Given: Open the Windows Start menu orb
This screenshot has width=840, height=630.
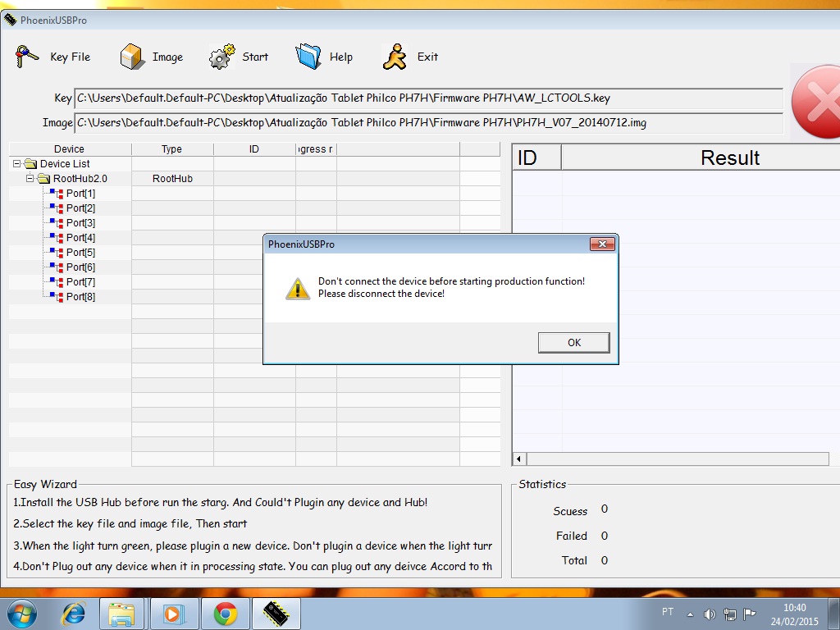Looking at the screenshot, I should coord(22,614).
